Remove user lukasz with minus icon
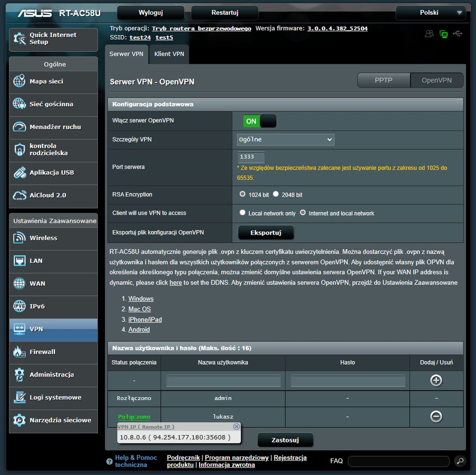The image size is (476, 475). tap(436, 416)
